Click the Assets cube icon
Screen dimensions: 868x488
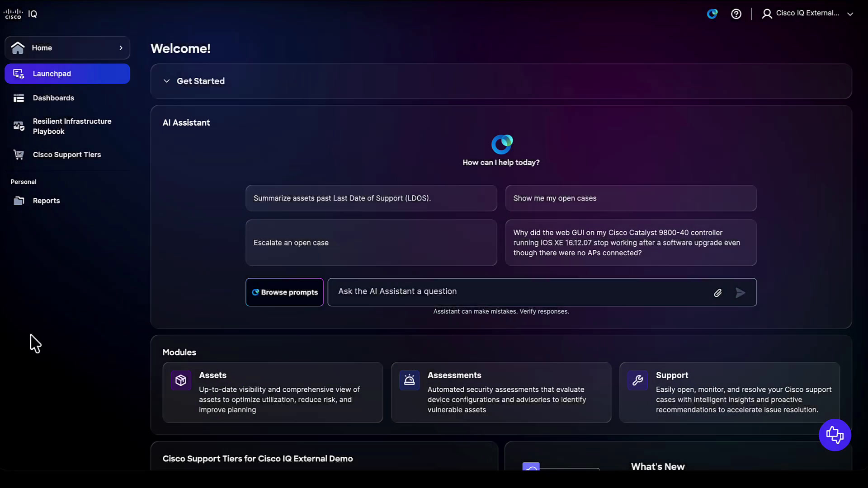pos(181,380)
